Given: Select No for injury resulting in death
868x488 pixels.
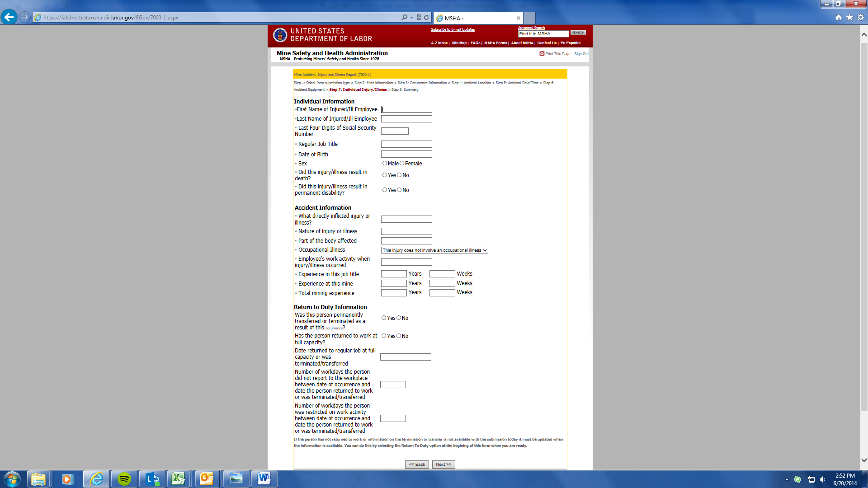Looking at the screenshot, I should tap(399, 175).
